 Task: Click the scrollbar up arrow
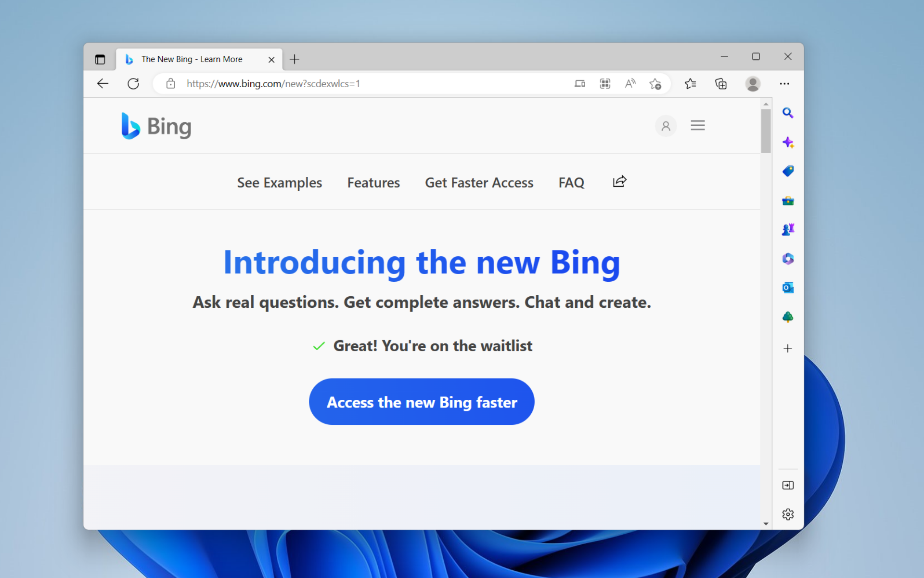point(766,104)
